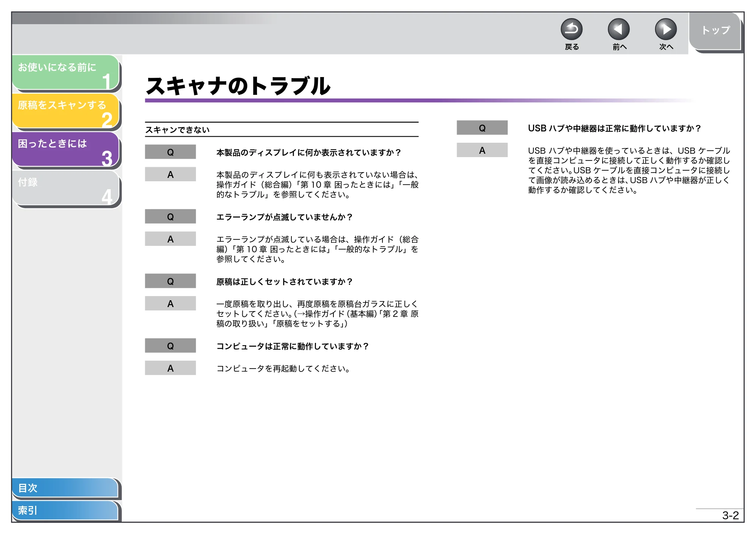Click answer starting USB ハブや中継器を使っているときは

point(629,170)
